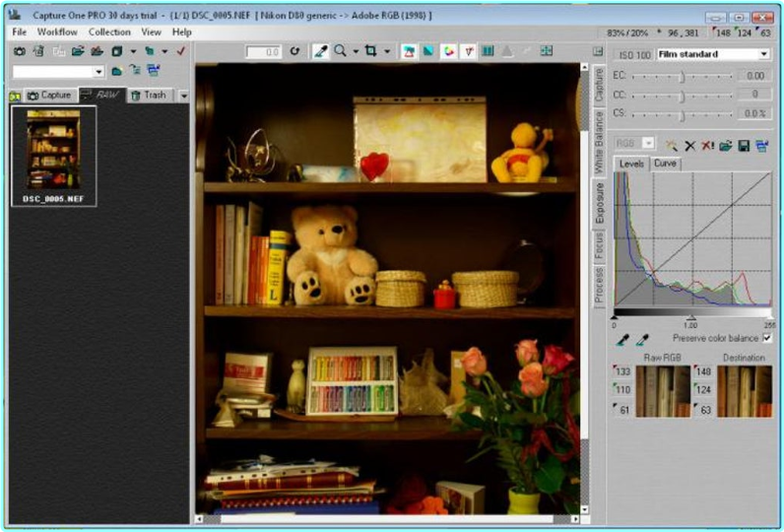
Task: Click the rotate arrow icon beside the angle field
Action: click(x=294, y=51)
